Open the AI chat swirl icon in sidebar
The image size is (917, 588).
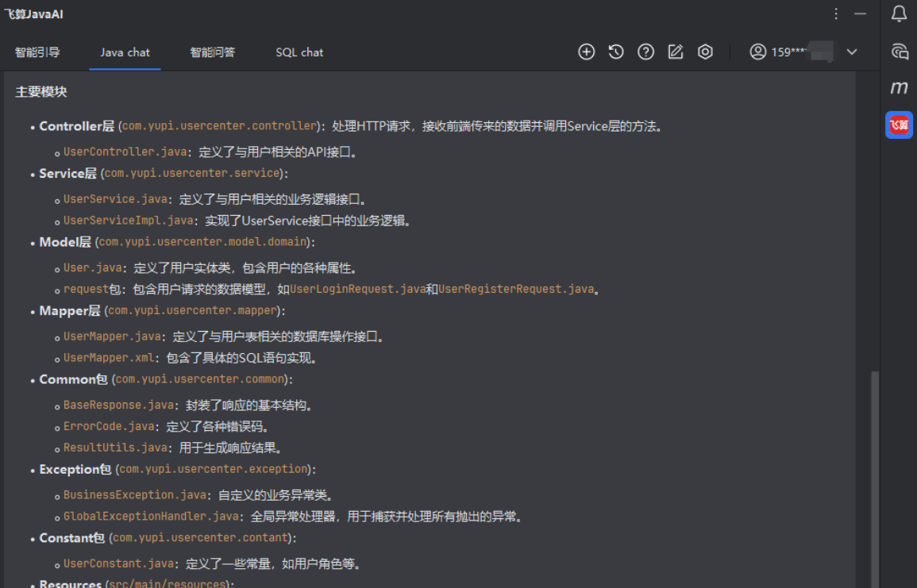[900, 52]
